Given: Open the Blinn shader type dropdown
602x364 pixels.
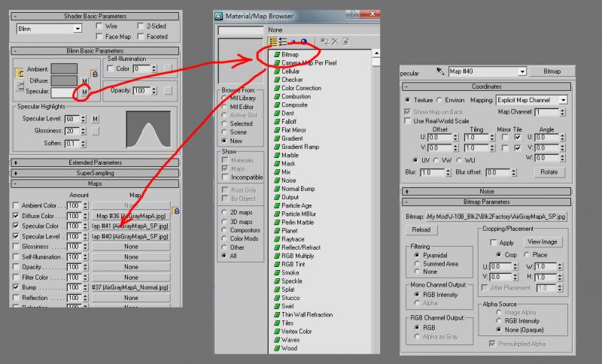Looking at the screenshot, I should tap(49, 29).
